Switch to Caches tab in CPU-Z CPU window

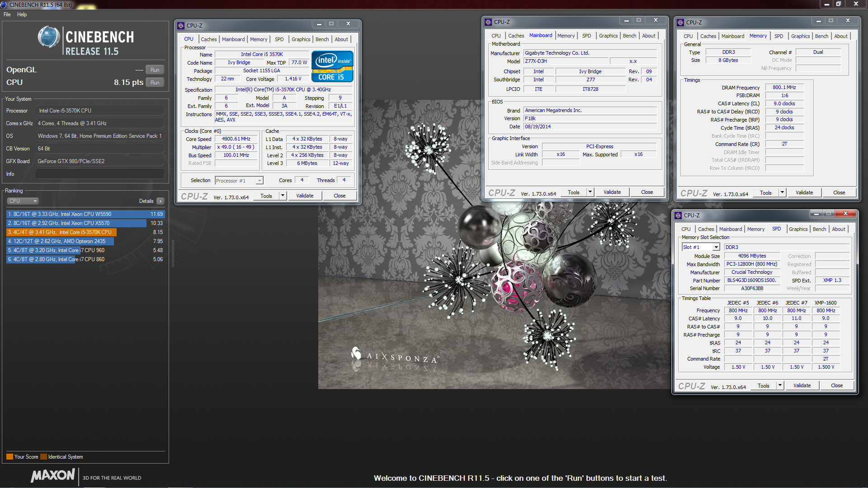tap(208, 39)
